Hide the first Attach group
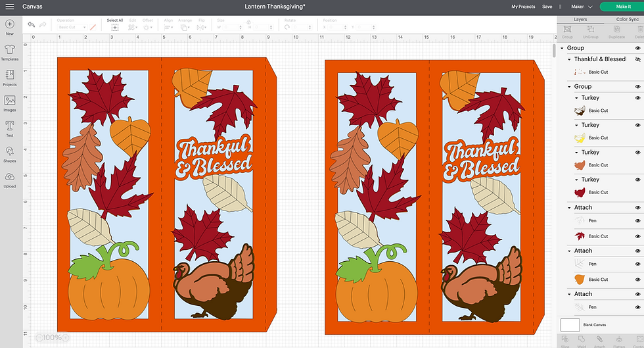Image resolution: width=644 pixels, height=348 pixels. click(x=638, y=208)
